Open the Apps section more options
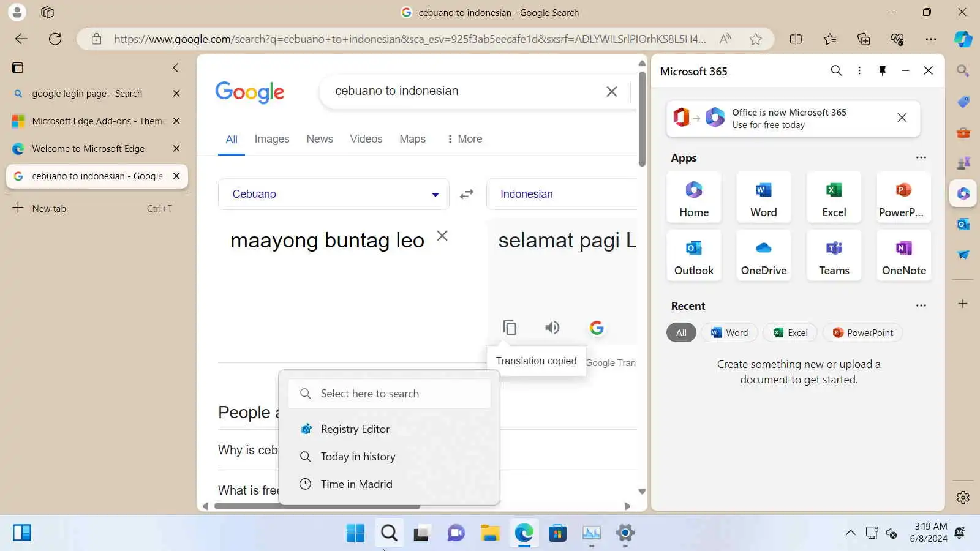Viewport: 980px width, 551px height. tap(921, 157)
